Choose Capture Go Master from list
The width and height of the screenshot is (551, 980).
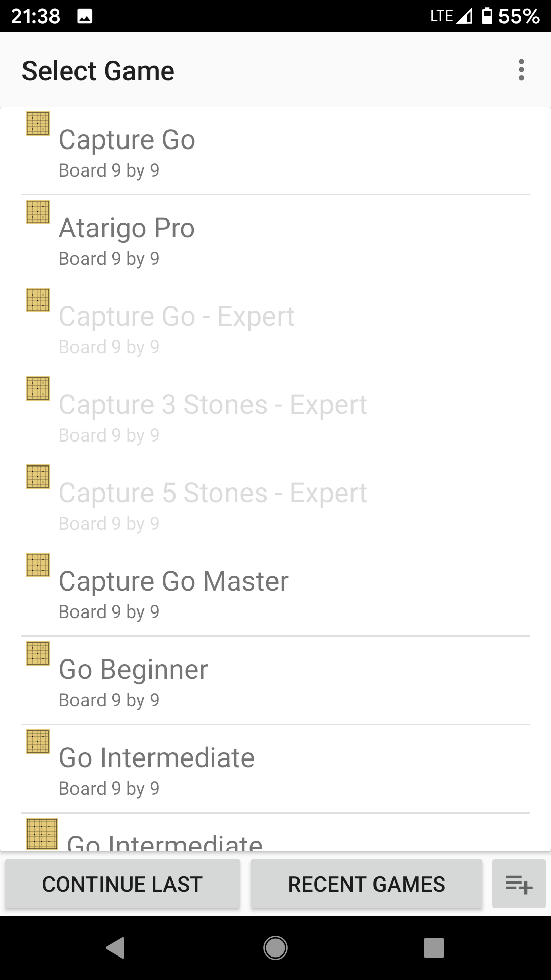(x=275, y=593)
